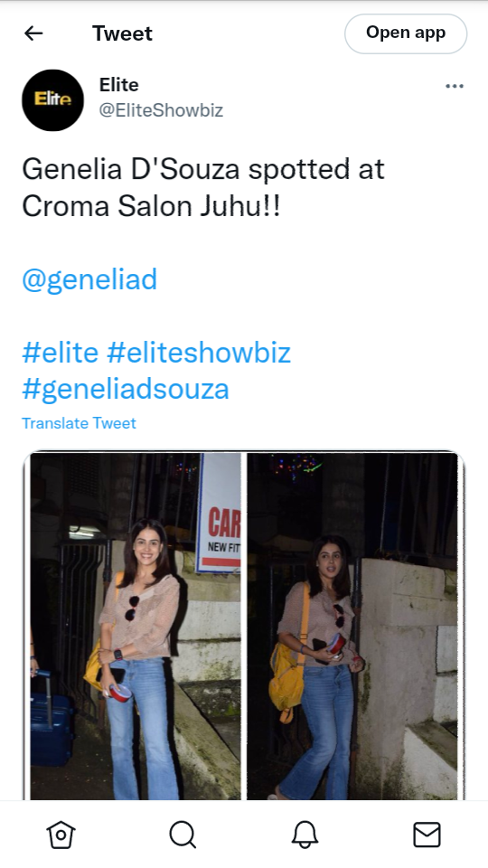Open the #eliteshowbiz hashtag

click(199, 352)
